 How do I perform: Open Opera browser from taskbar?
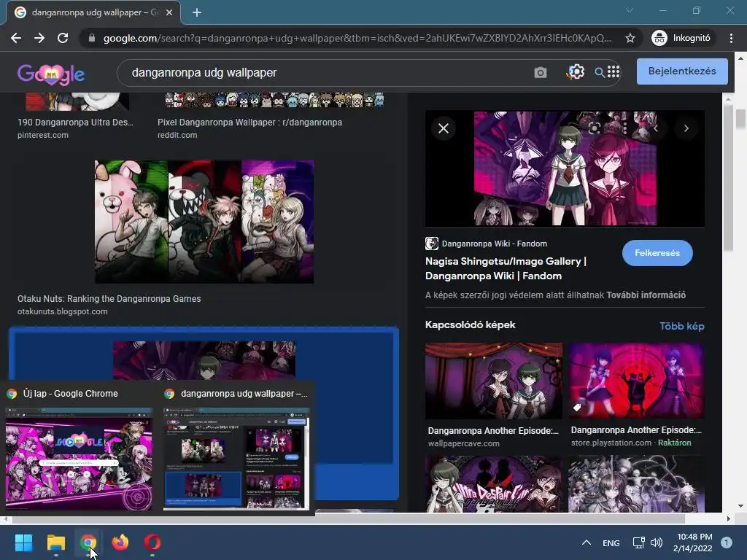(x=152, y=542)
